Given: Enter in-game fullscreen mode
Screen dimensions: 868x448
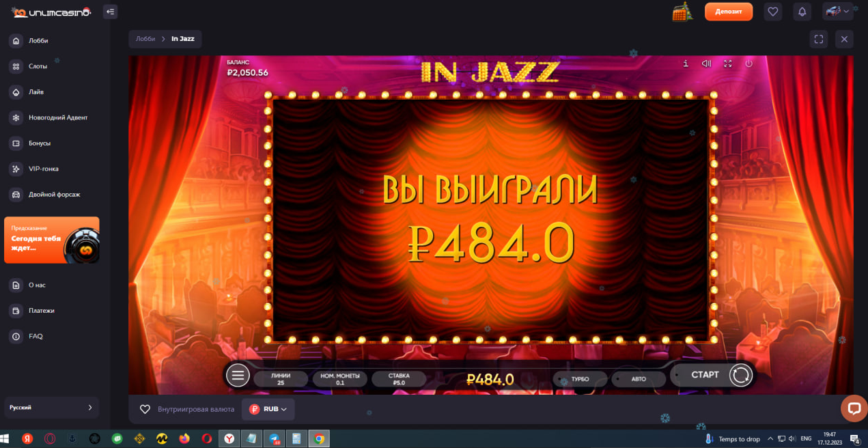Looking at the screenshot, I should (x=727, y=64).
